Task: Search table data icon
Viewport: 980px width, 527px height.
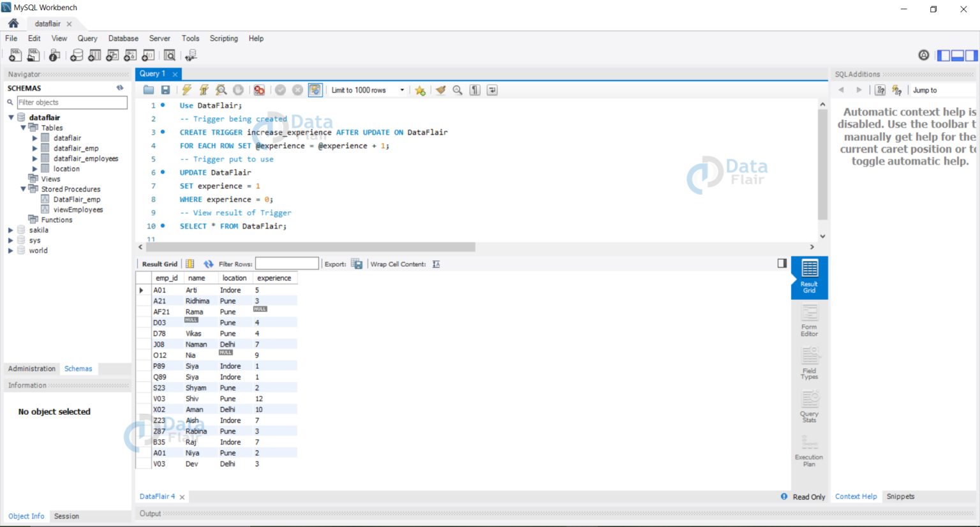Action: (x=169, y=56)
